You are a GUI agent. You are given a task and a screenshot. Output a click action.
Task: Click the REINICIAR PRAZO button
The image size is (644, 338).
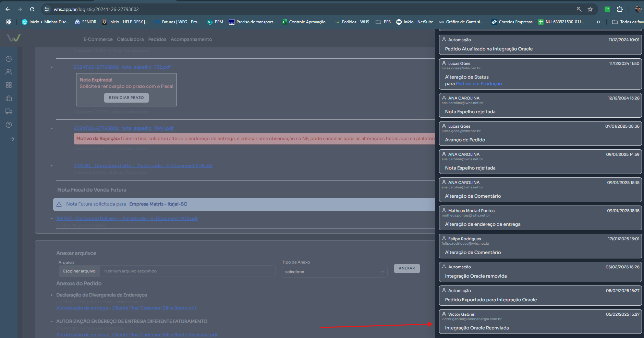coord(126,98)
